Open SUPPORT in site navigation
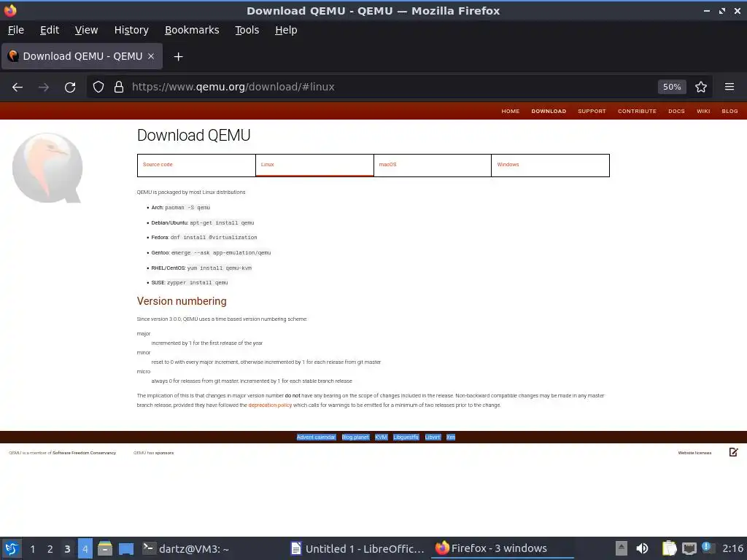Screen dimensions: 747x560 point(592,111)
